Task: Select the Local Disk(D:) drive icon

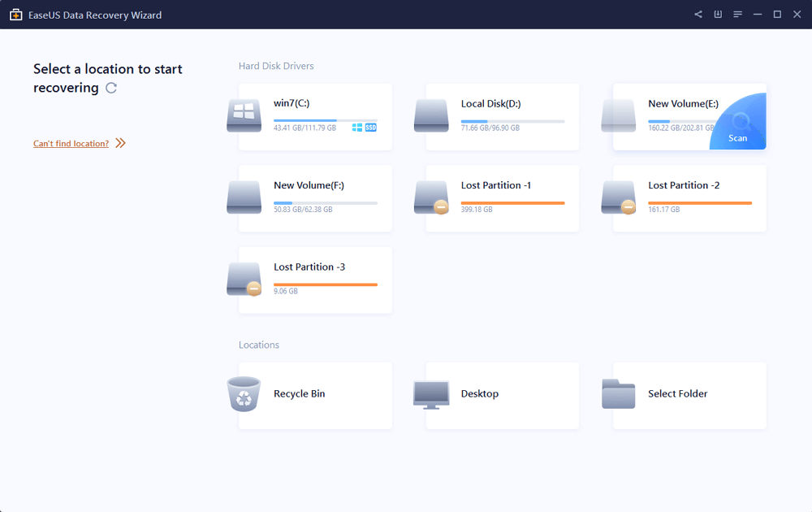Action: tap(431, 115)
